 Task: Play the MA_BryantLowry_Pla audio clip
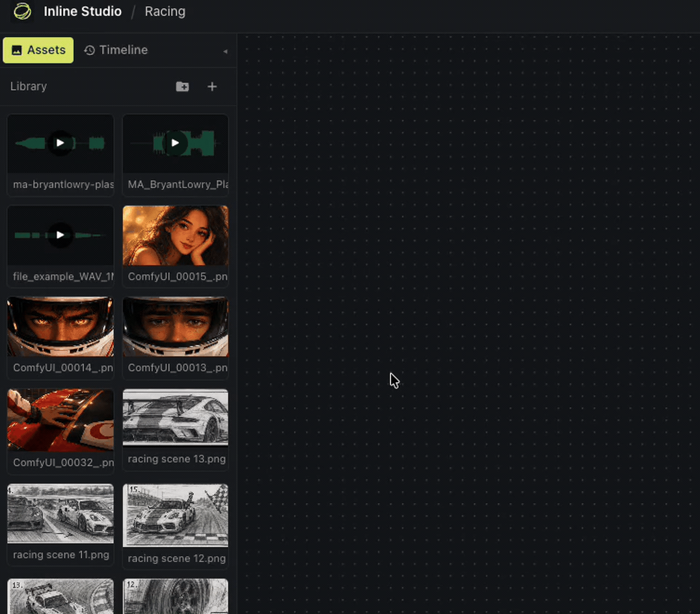175,143
